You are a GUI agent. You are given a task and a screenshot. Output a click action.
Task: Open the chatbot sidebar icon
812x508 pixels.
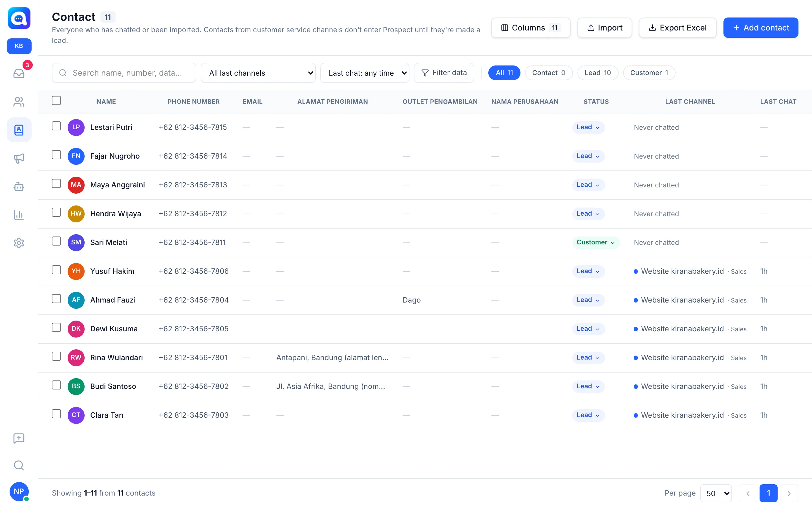[x=19, y=187]
